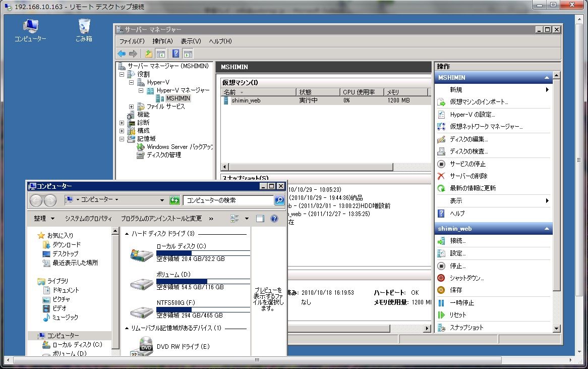Collapse the shimin_web actions section
Image resolution: width=588 pixels, height=369 pixels.
[x=547, y=229]
